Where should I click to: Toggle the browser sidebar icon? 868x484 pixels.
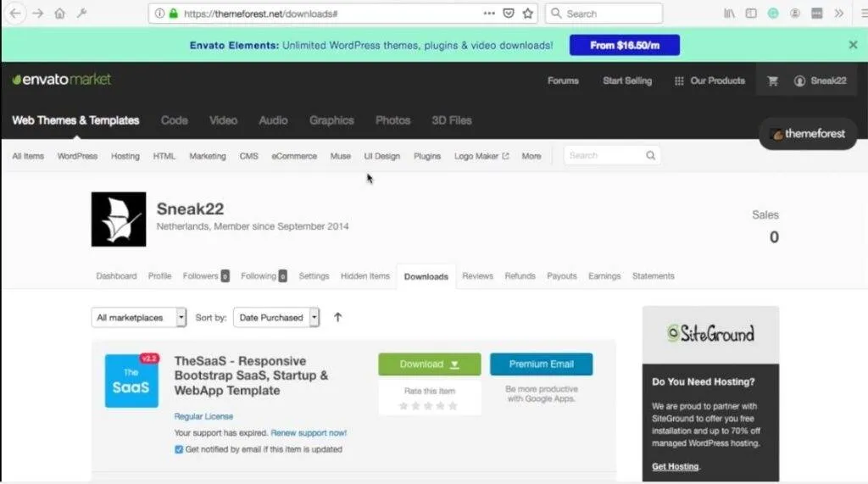coord(751,14)
